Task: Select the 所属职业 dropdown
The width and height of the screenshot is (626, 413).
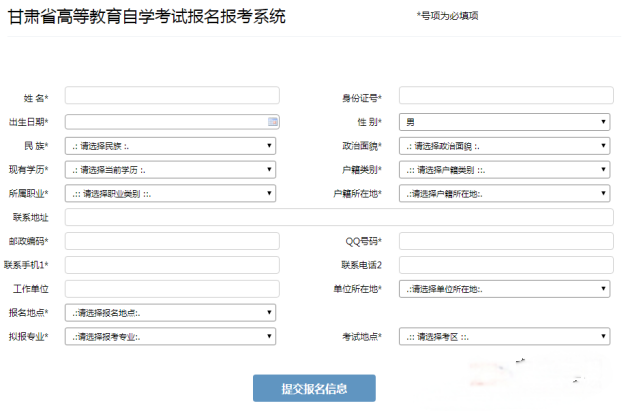Action: coord(171,193)
